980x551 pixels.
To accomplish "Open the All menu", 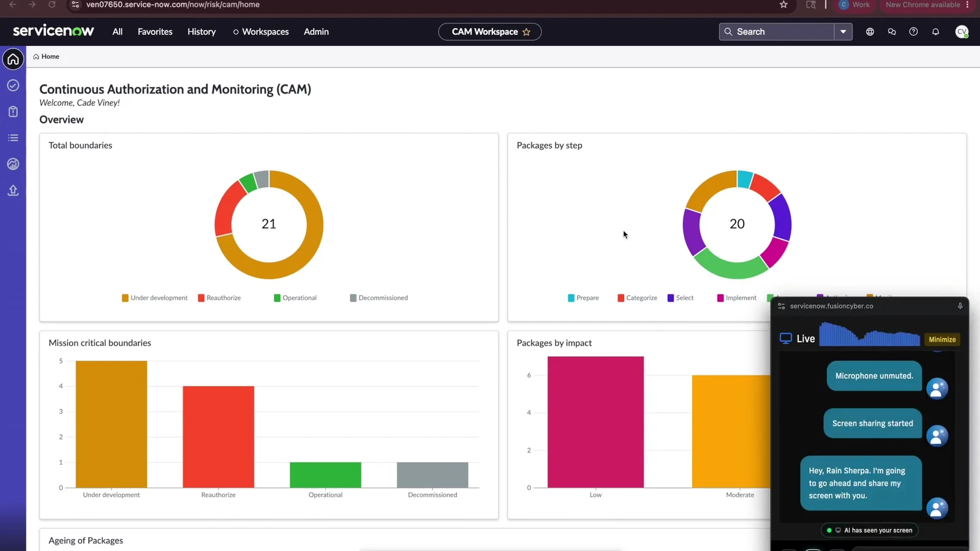I will click(x=118, y=32).
